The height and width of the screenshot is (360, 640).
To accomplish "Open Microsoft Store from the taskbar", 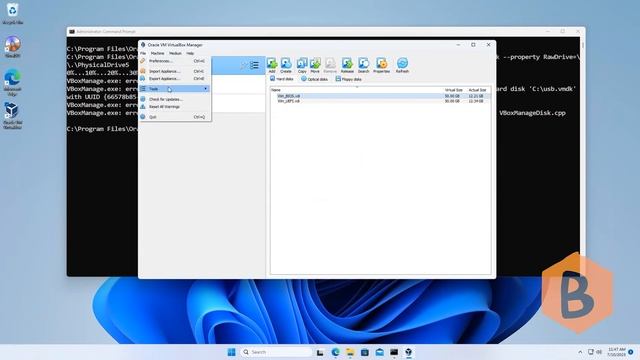I will click(365, 352).
